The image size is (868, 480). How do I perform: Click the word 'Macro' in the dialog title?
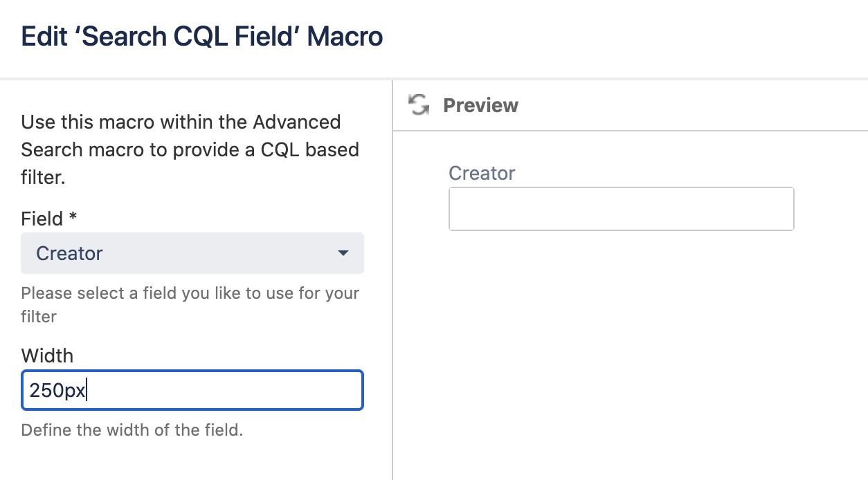[x=345, y=37]
